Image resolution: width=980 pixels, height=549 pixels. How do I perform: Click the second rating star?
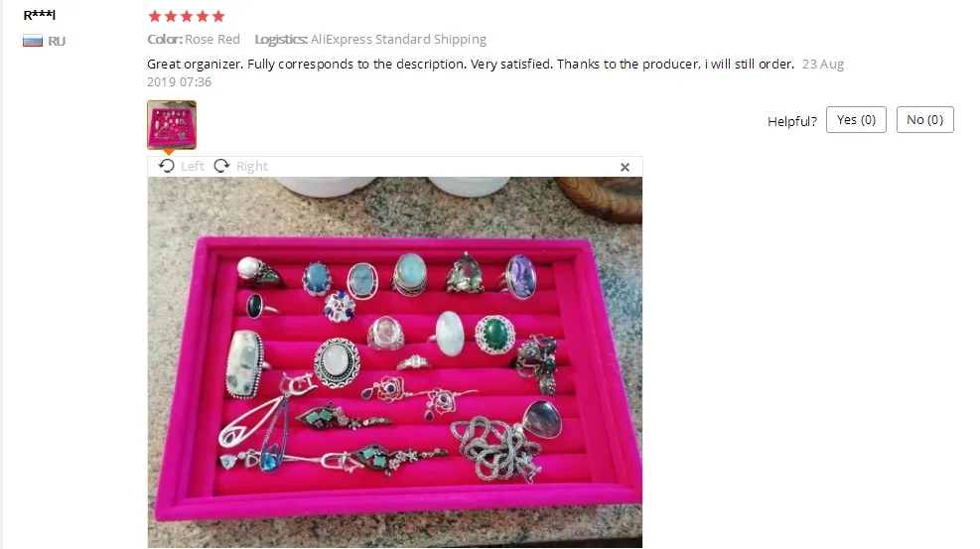point(171,16)
